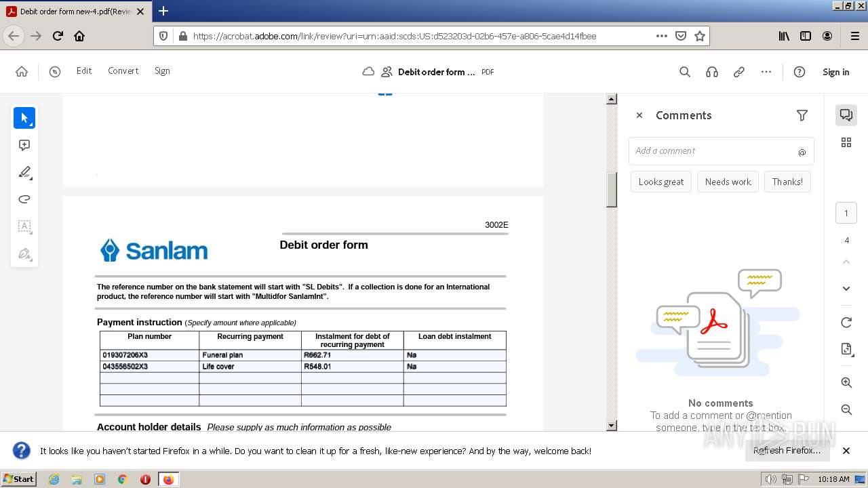Image resolution: width=868 pixels, height=488 pixels.
Task: Go to the next page arrow
Action: click(x=846, y=289)
